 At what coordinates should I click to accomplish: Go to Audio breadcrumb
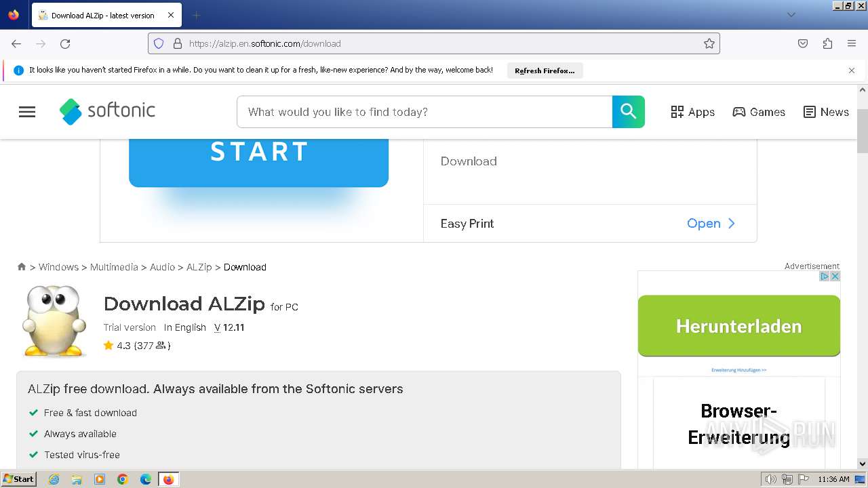point(162,267)
